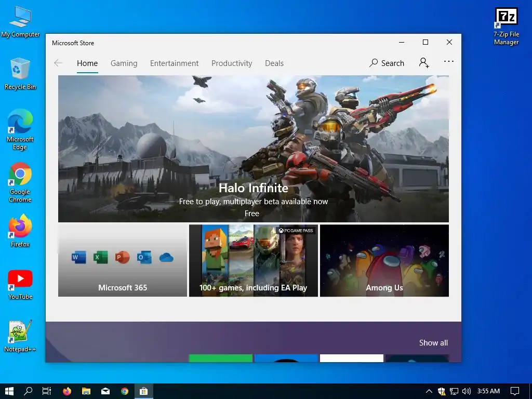Click the Show all link
532x399 pixels.
(433, 343)
